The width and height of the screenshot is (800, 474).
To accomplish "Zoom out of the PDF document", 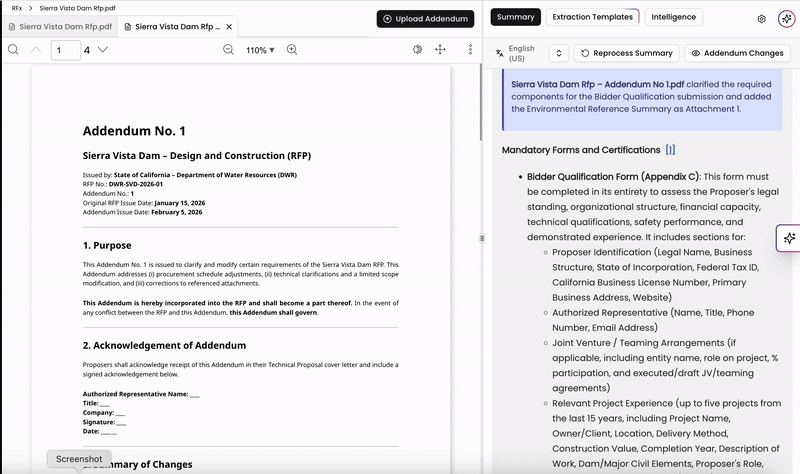I will (x=229, y=49).
